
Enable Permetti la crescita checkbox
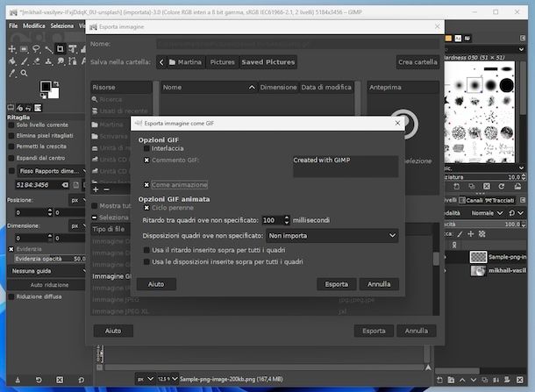[11, 146]
